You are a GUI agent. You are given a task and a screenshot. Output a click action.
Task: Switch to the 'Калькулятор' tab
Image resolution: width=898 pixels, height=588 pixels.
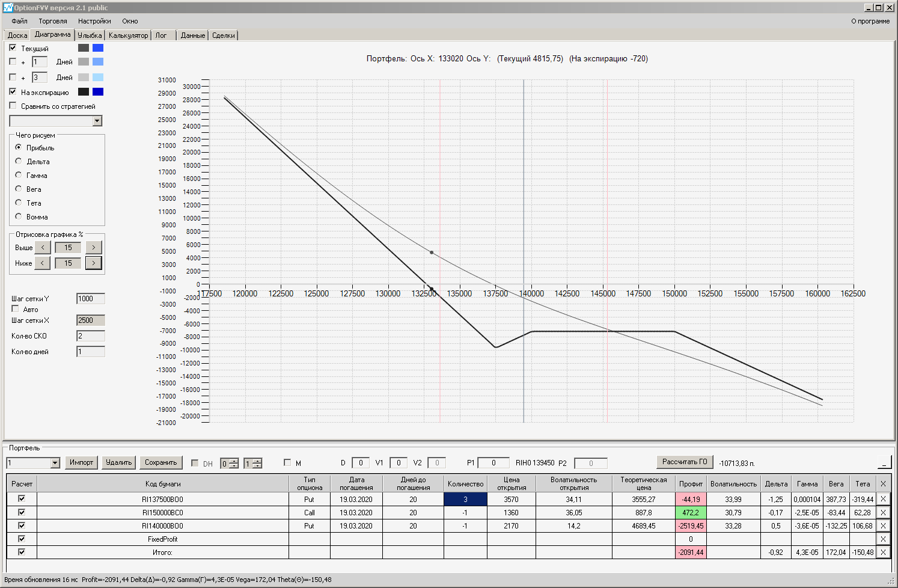(x=128, y=35)
